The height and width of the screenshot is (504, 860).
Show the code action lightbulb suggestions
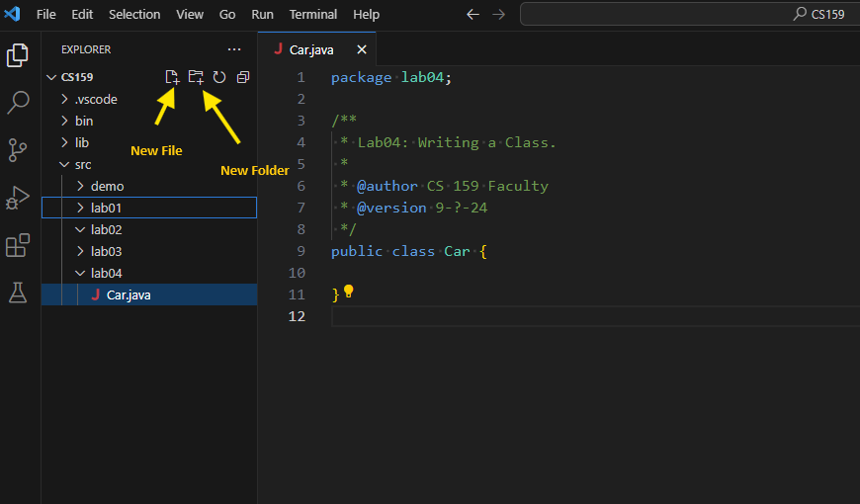click(x=348, y=293)
